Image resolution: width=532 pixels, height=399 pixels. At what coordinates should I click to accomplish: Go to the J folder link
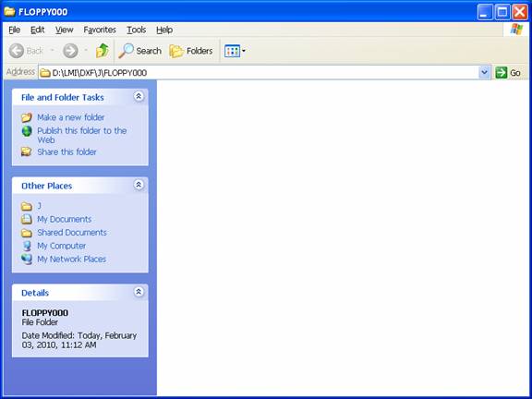(39, 206)
